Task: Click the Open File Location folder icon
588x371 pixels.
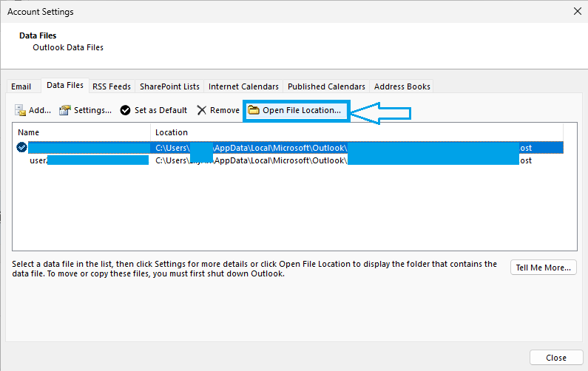Action: click(254, 110)
